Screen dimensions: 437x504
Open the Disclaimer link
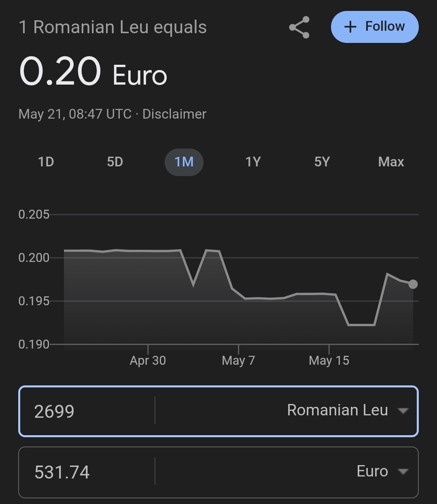pos(174,114)
